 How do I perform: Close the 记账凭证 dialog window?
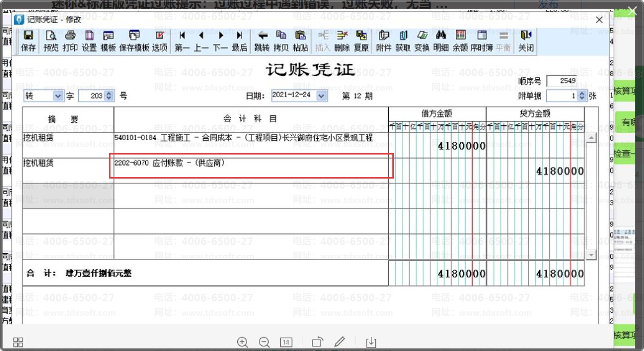(599, 20)
